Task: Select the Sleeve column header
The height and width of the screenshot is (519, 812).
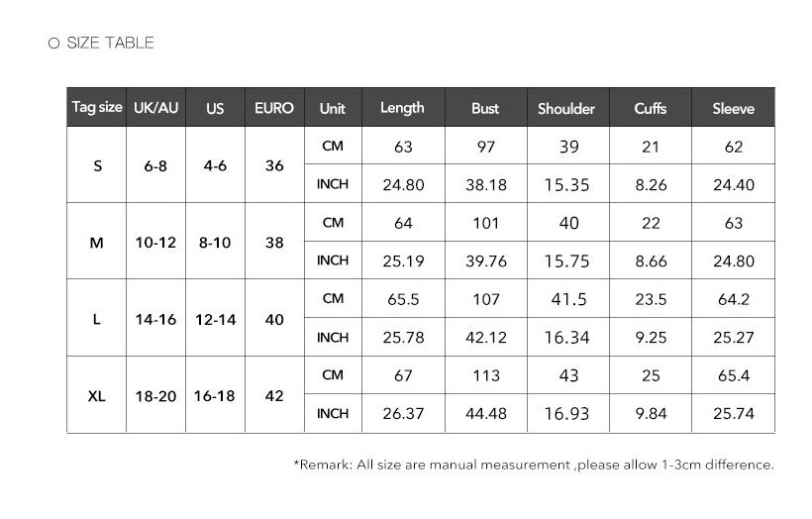Action: [x=733, y=109]
